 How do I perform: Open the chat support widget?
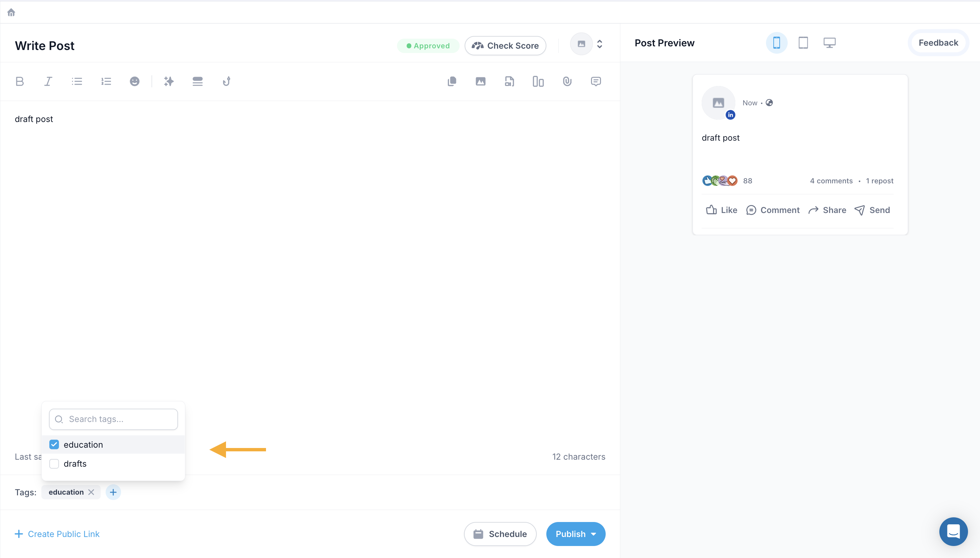[x=953, y=532]
